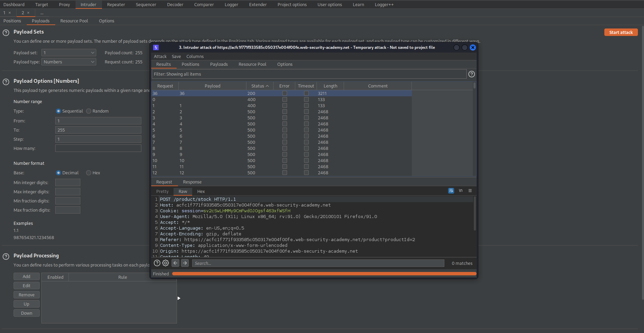Click the Filter: Showing all items bar
This screenshot has width=644, height=333.
309,74
